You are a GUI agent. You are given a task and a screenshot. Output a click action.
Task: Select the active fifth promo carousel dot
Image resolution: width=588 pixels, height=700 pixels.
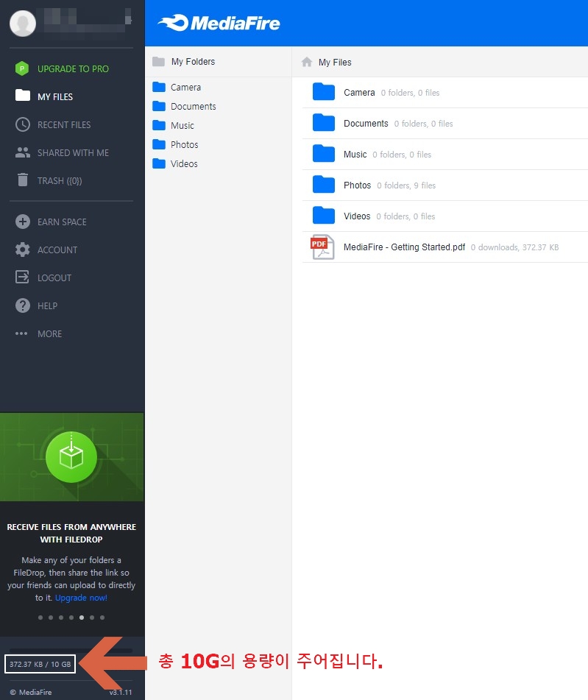[x=82, y=618]
